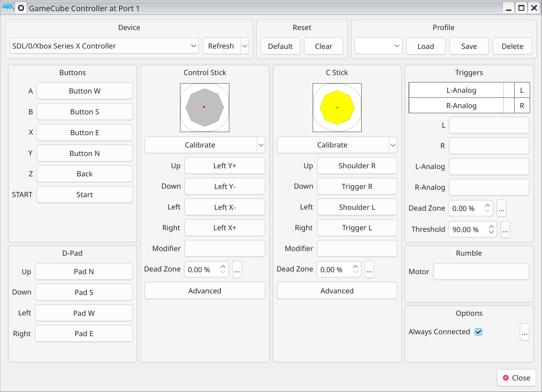This screenshot has width=542, height=392.
Task: Remap the A button set to Button W
Action: [x=85, y=91]
